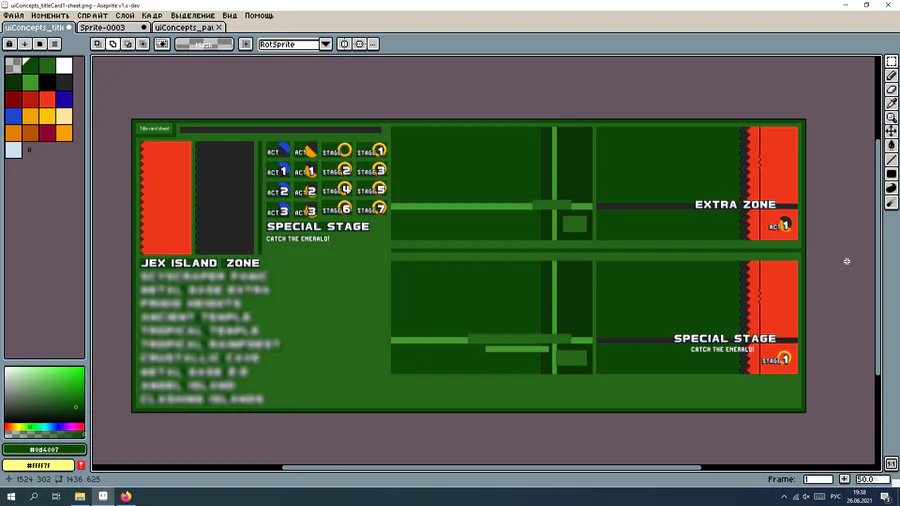The width and height of the screenshot is (900, 506).
Task: Open the RotSprite algorithm dropdown
Action: tap(325, 44)
